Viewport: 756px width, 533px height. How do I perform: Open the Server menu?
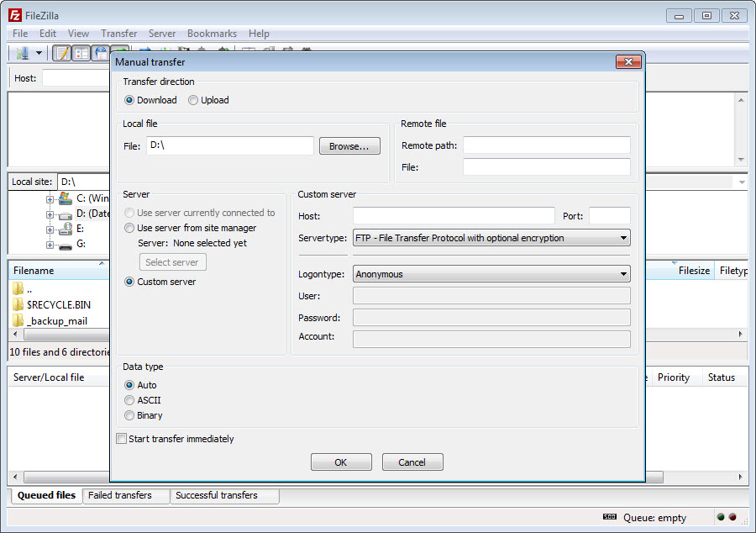162,34
